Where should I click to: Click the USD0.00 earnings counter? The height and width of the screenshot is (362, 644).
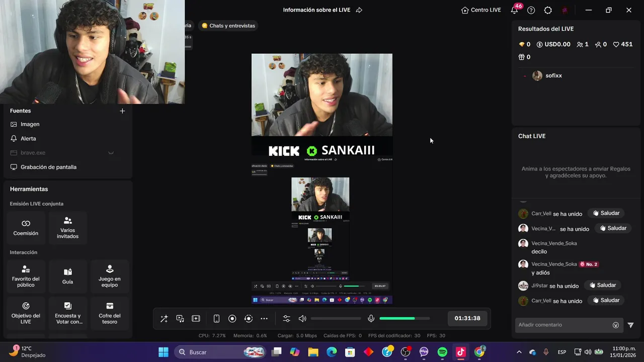(x=553, y=44)
